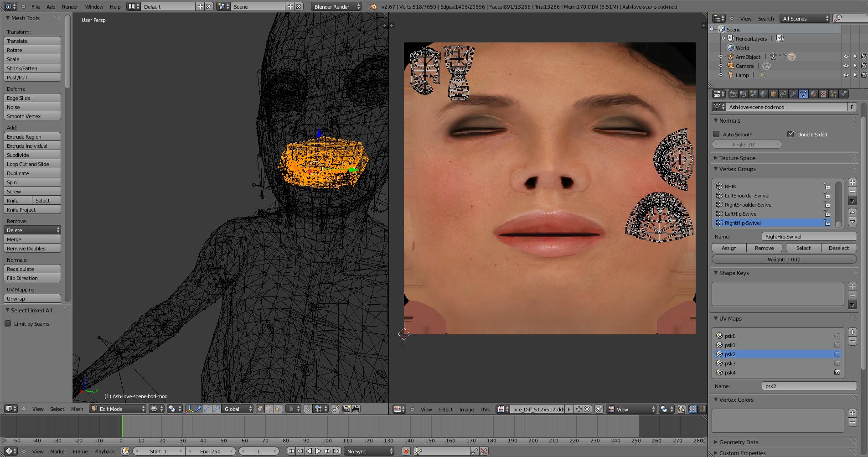This screenshot has width=868, height=457.
Task: Open the Edit Mode dropdown
Action: (118, 409)
